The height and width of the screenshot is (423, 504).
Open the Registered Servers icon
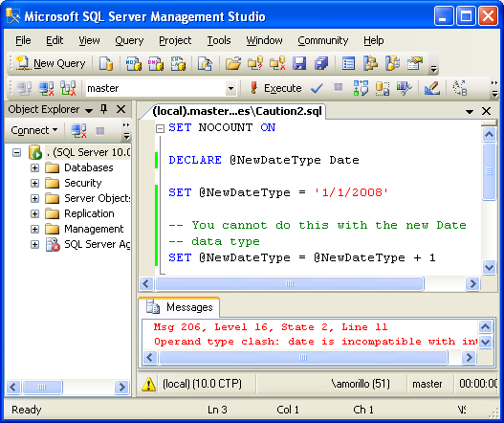(371, 63)
